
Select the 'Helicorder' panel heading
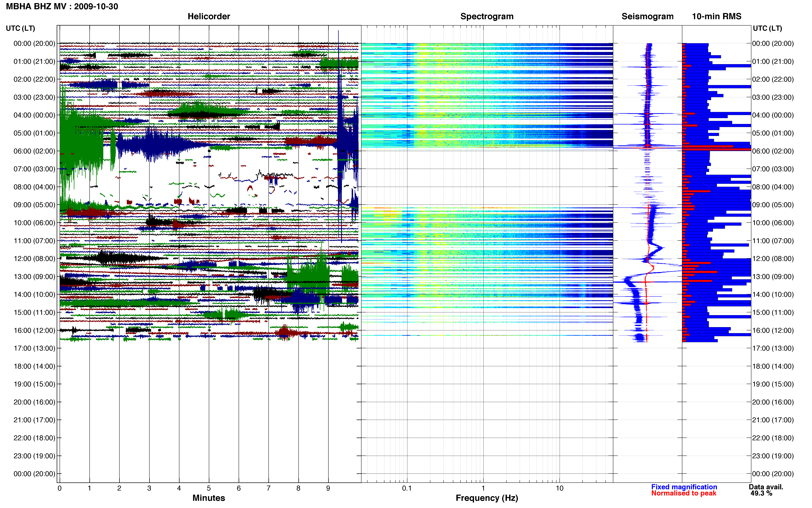[209, 16]
